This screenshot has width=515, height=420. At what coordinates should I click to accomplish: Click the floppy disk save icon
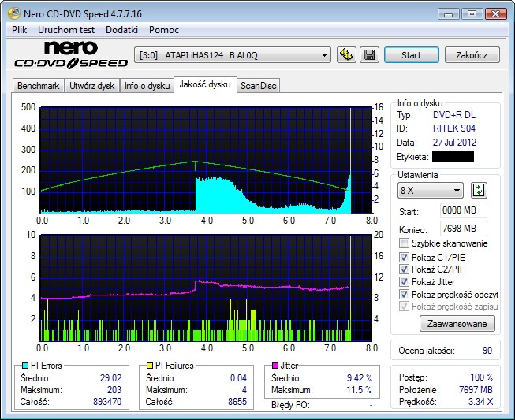click(x=370, y=55)
